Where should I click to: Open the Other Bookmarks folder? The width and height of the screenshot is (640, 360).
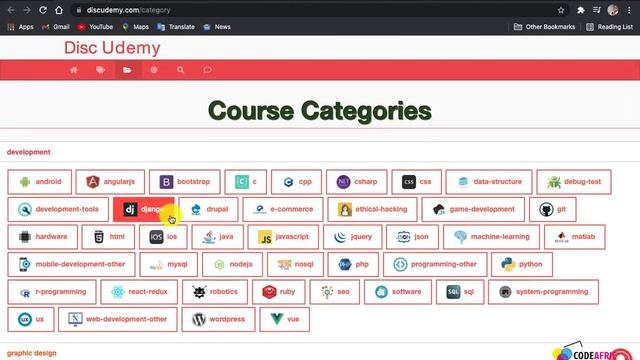[544, 27]
